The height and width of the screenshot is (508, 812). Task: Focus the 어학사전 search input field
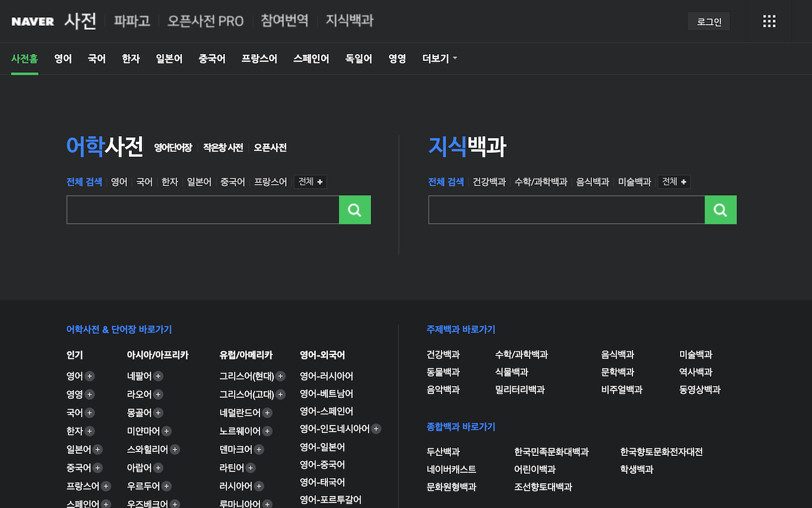click(x=203, y=210)
